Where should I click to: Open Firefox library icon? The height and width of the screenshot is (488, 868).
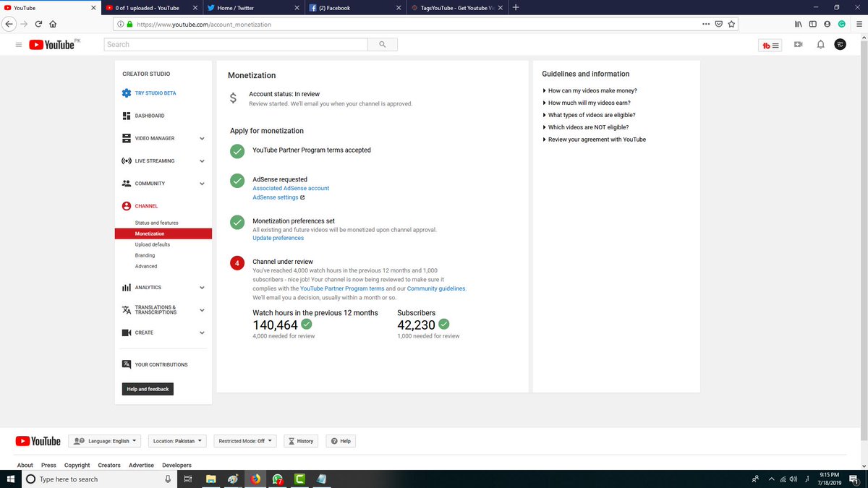799,23
